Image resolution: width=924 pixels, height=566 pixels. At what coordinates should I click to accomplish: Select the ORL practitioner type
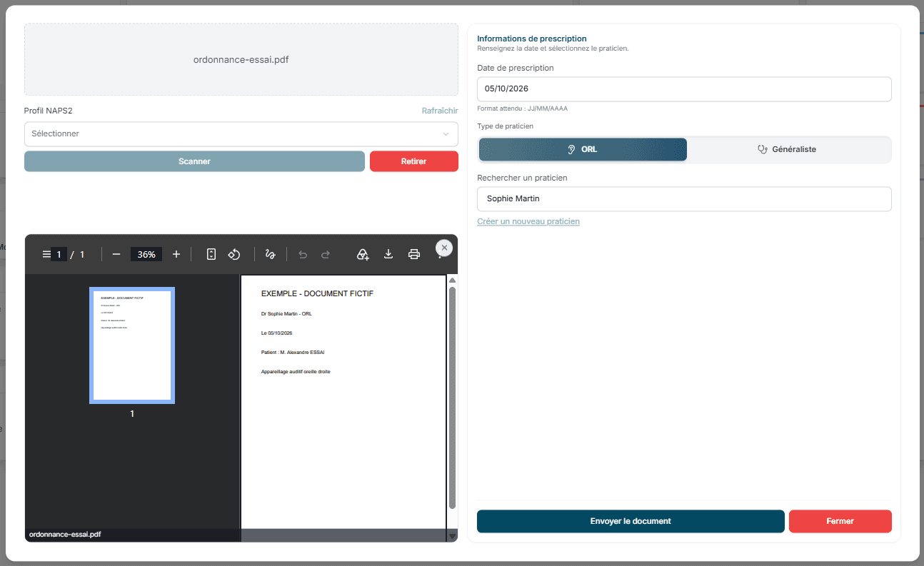[583, 149]
